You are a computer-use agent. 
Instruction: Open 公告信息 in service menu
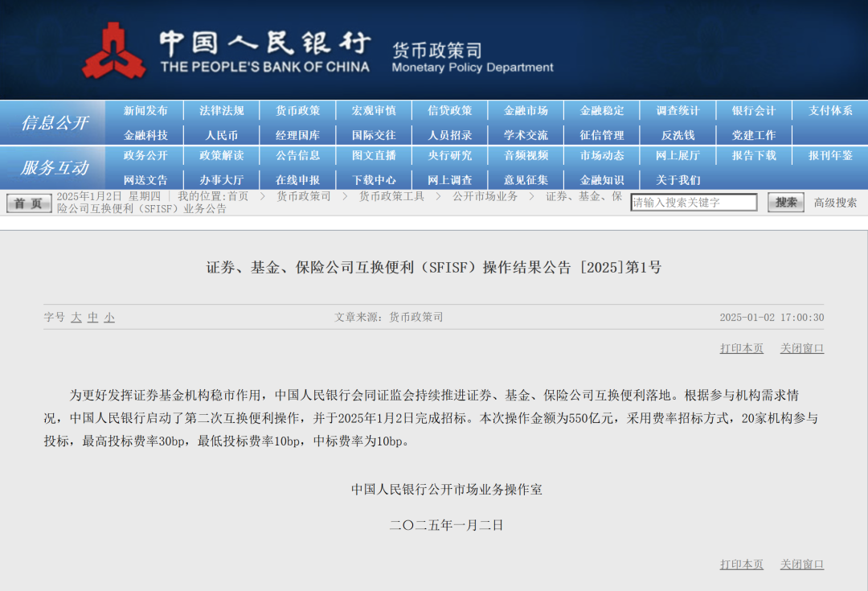[297, 156]
